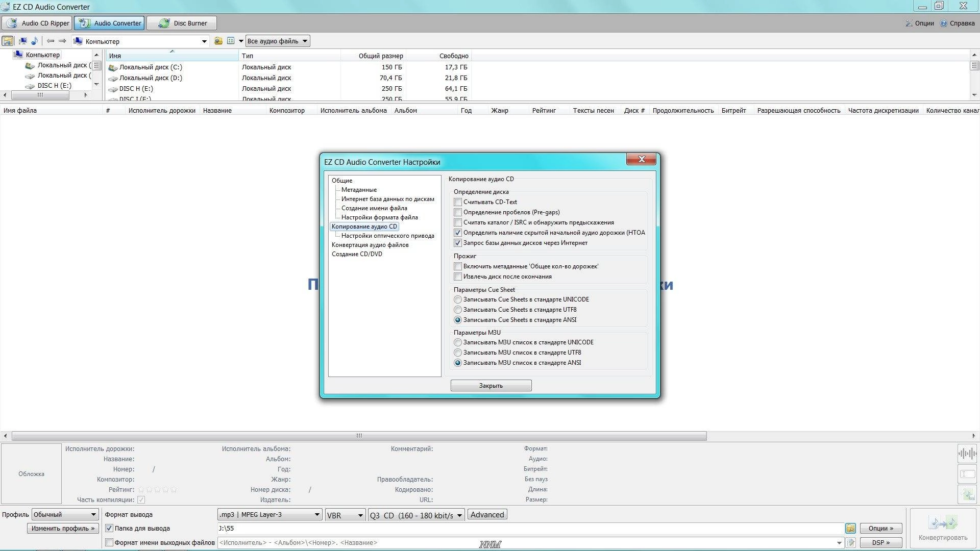Toggle Считать каталог / ISRC checkbox

(458, 222)
